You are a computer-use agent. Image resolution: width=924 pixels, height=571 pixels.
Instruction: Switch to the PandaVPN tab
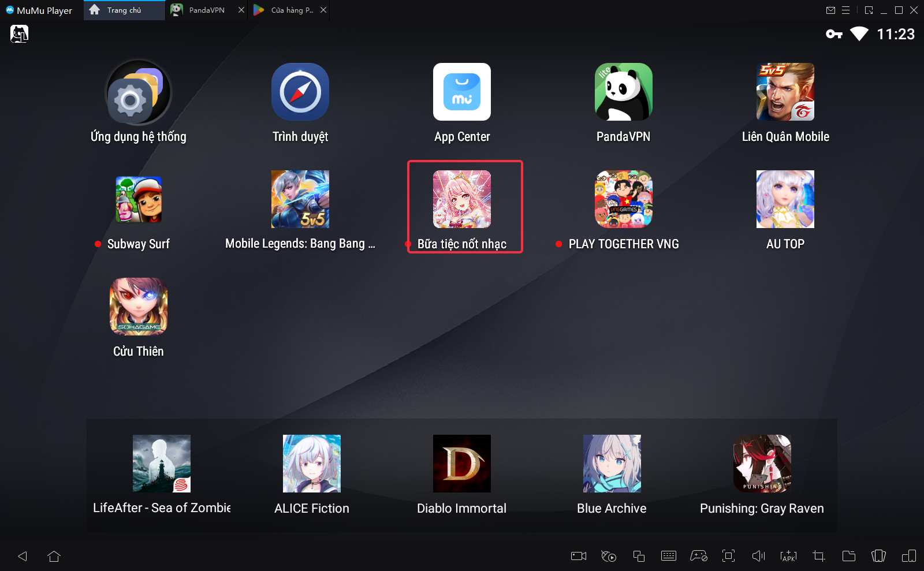point(206,10)
